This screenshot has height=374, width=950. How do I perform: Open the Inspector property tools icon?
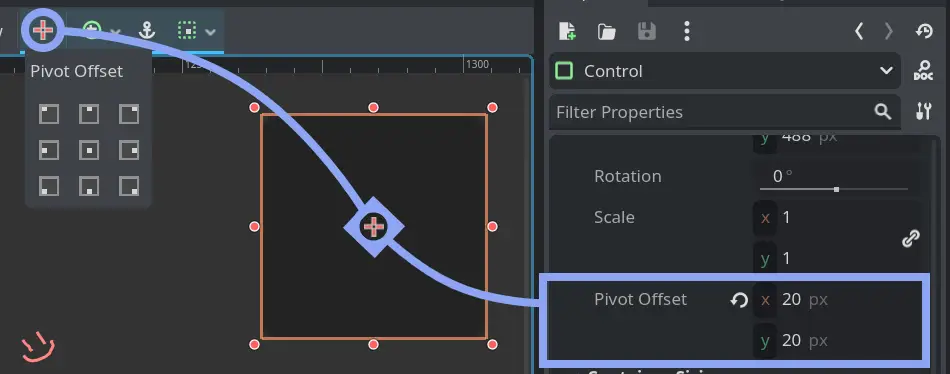(923, 111)
